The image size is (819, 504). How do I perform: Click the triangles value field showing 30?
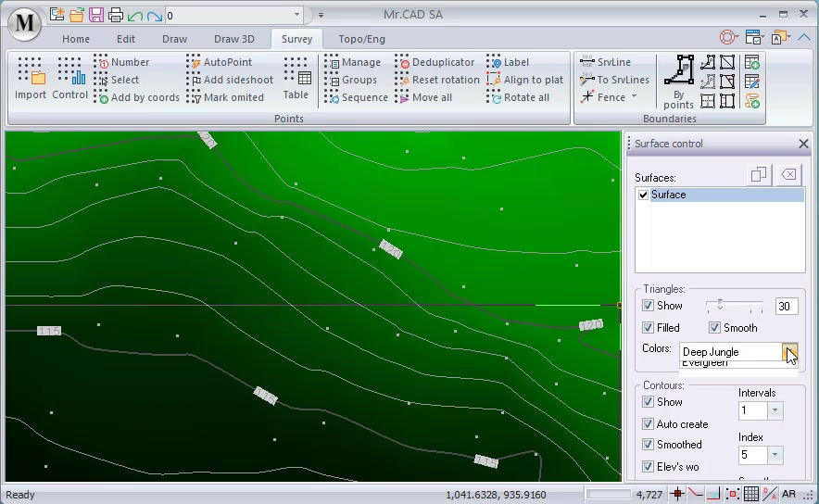click(786, 306)
